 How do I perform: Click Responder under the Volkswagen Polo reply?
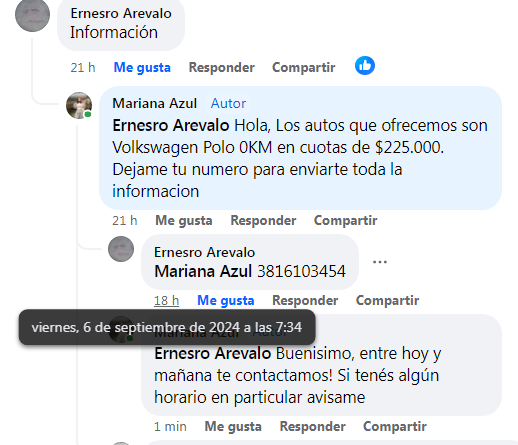click(x=263, y=221)
